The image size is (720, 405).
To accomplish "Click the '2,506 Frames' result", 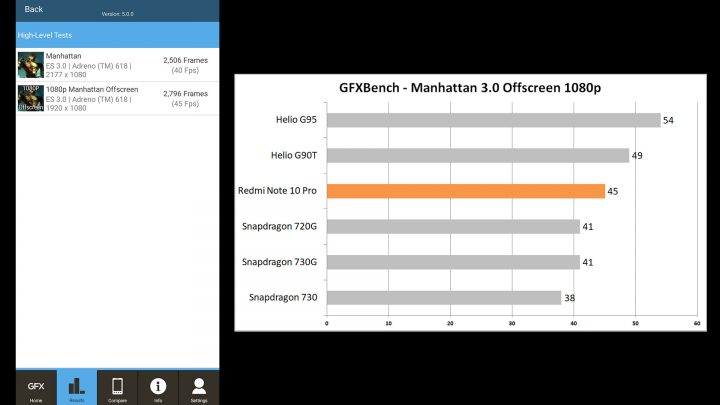I will pos(186,60).
